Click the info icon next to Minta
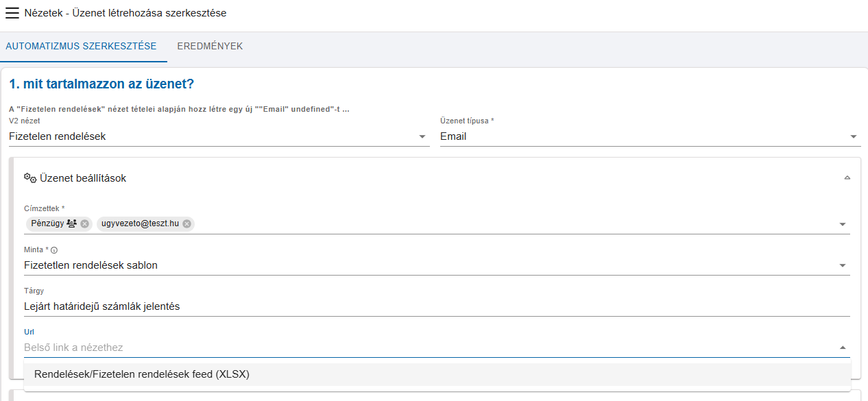 pos(54,250)
